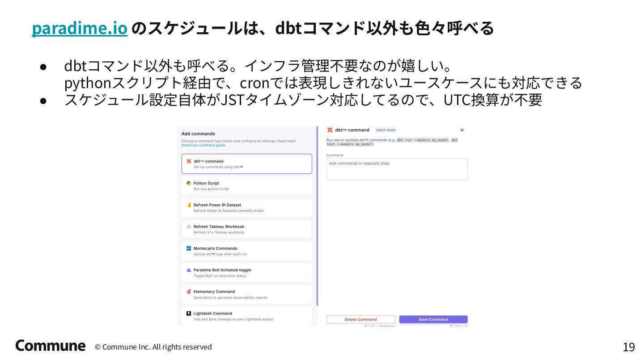644x362 pixels.
Task: Select the Python Script title
Action: pyautogui.click(x=206, y=183)
